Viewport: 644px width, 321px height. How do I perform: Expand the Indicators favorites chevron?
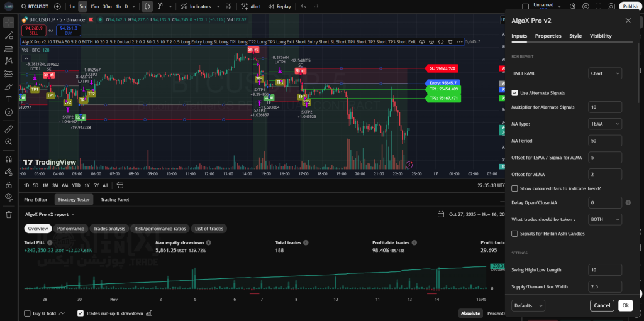(x=218, y=6)
